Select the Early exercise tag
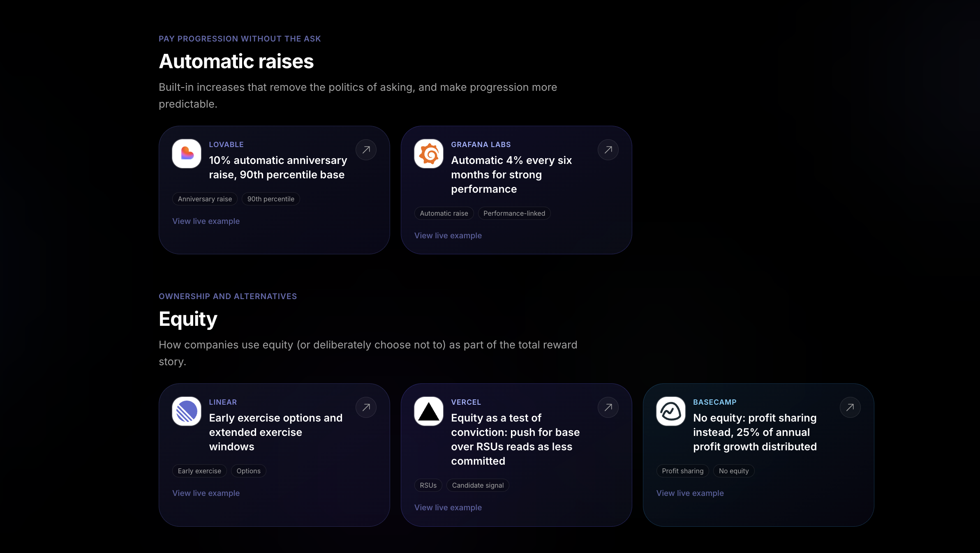Viewport: 980px width, 553px height. (x=199, y=471)
